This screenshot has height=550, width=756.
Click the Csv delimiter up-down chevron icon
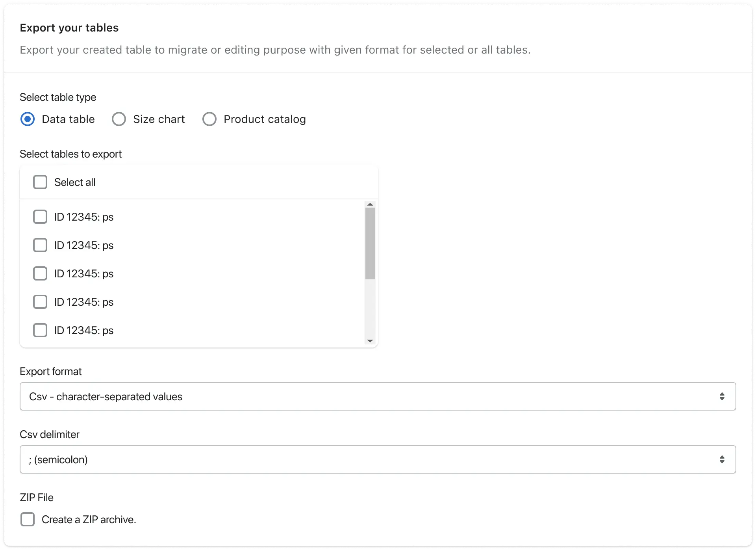click(722, 459)
